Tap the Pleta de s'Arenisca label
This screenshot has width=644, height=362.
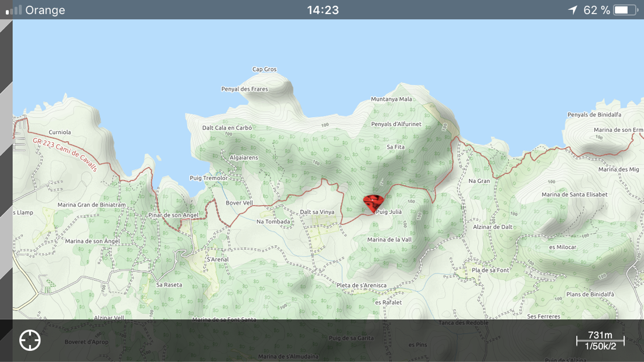click(x=361, y=285)
